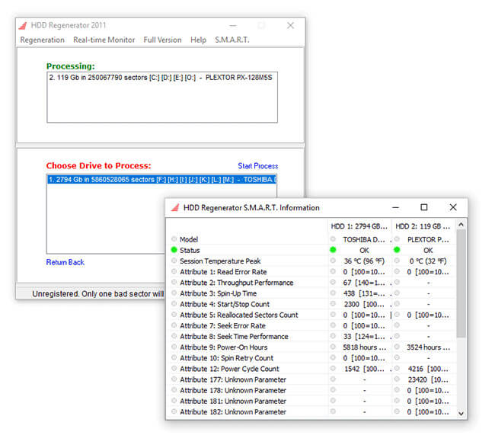This screenshot has width=495, height=448.
Task: Click the grey icon beside Model
Action: tap(174, 238)
